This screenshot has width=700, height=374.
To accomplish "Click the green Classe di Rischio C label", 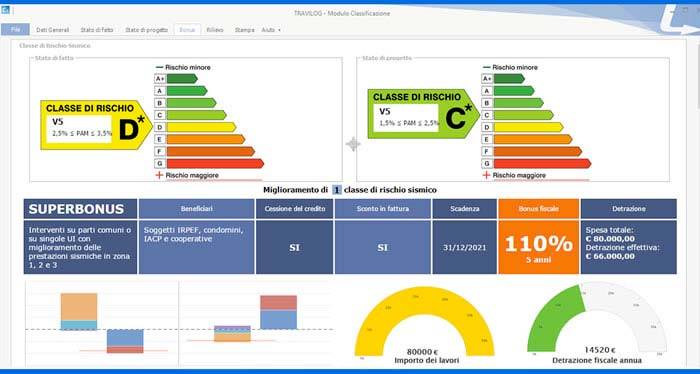I will coord(424,114).
